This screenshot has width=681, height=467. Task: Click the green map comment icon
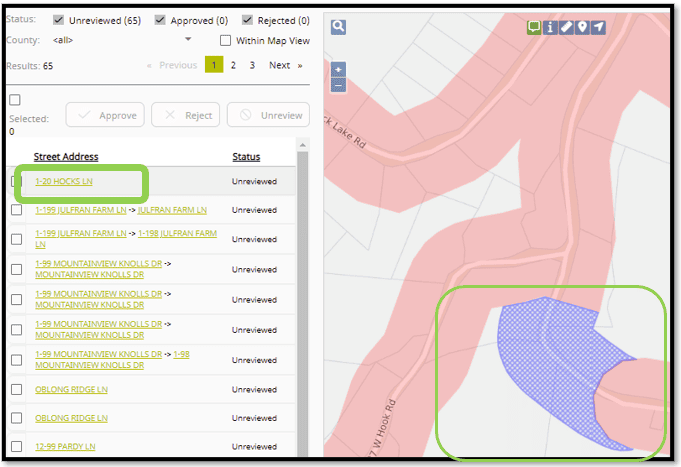[x=535, y=27]
